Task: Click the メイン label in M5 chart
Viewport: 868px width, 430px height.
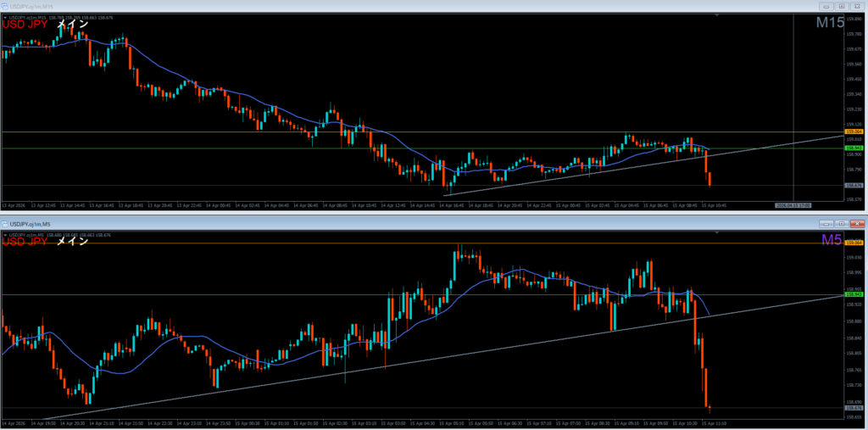Action: tap(73, 241)
